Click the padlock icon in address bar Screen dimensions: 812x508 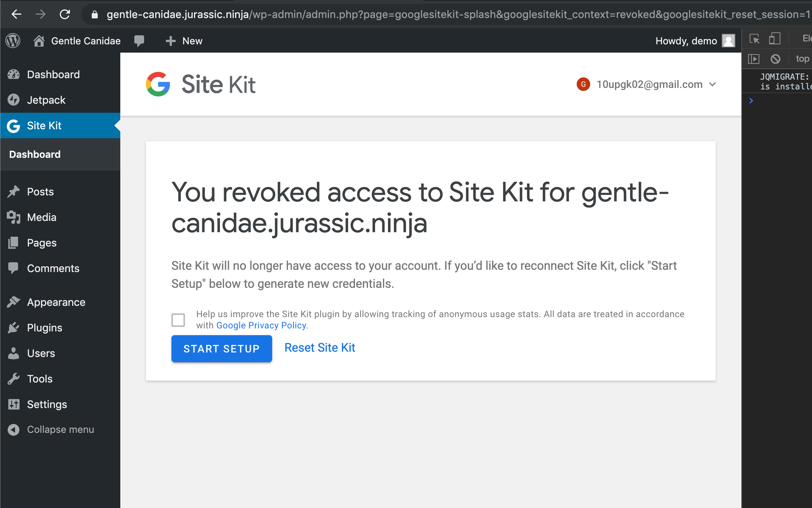[x=95, y=15]
